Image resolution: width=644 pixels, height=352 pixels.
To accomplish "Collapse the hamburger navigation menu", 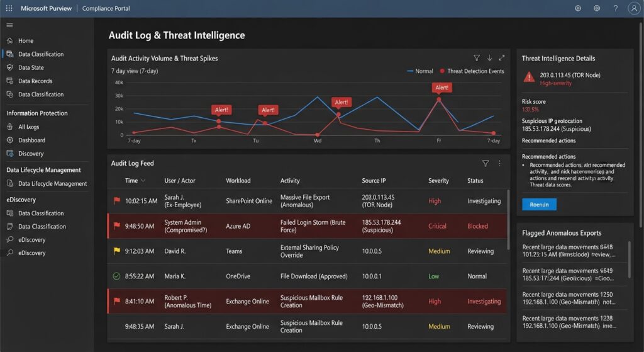I will tap(9, 25).
